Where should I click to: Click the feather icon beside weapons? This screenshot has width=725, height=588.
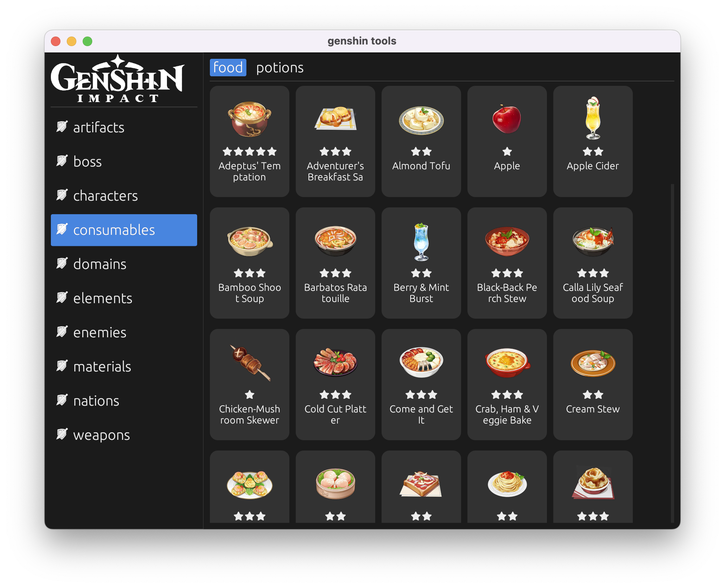point(62,434)
